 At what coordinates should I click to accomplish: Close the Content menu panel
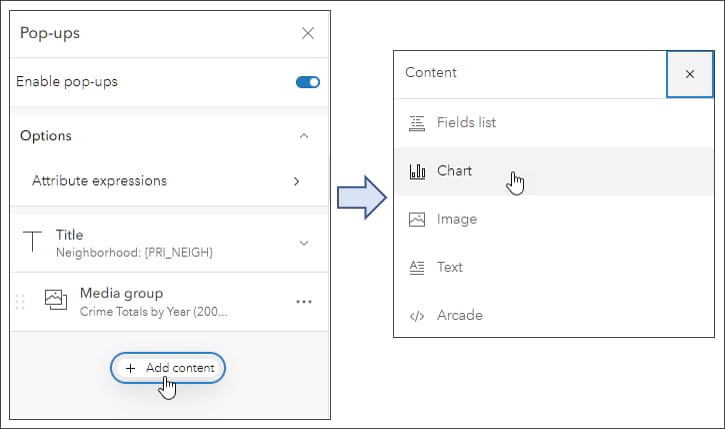tap(690, 73)
